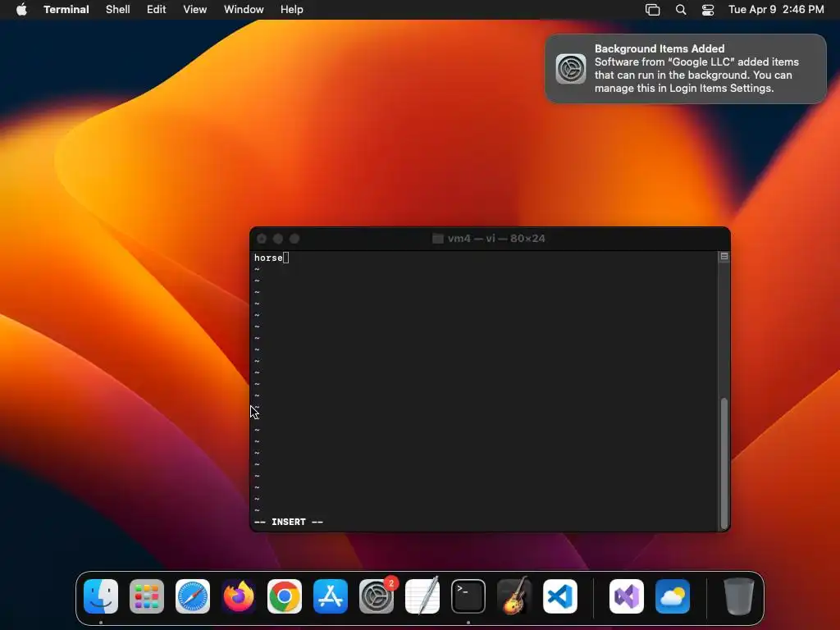Click the Terminal window scrollbar thumb
This screenshot has height=630, width=840.
click(724, 463)
